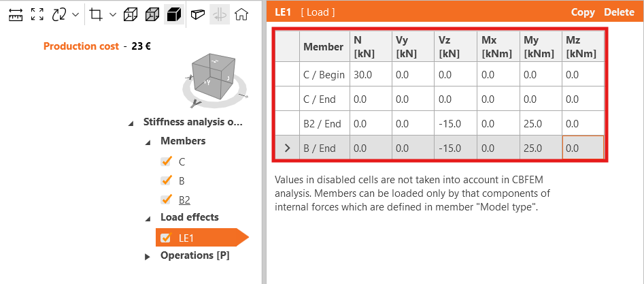Click the home view icon
The image size is (644, 284).
pyautogui.click(x=241, y=14)
